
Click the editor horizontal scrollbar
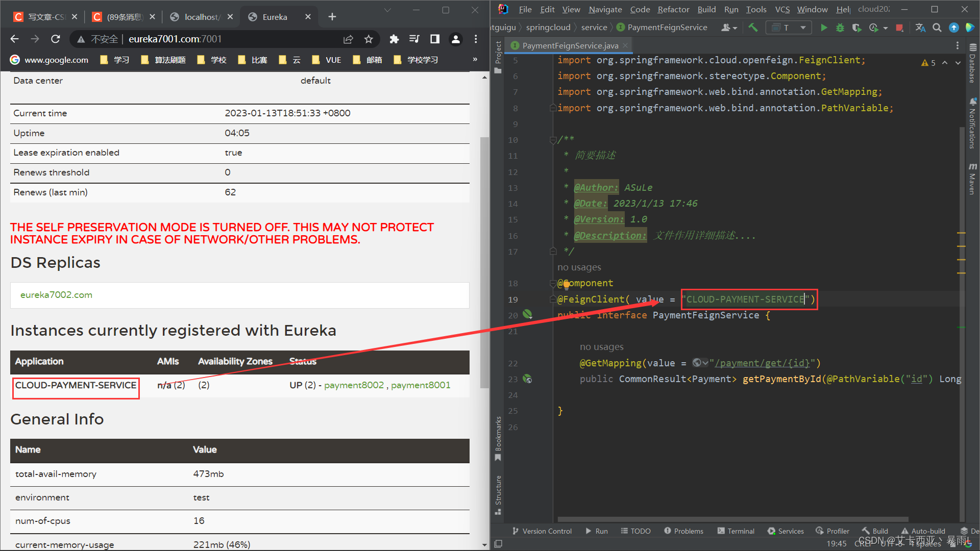pos(732,519)
